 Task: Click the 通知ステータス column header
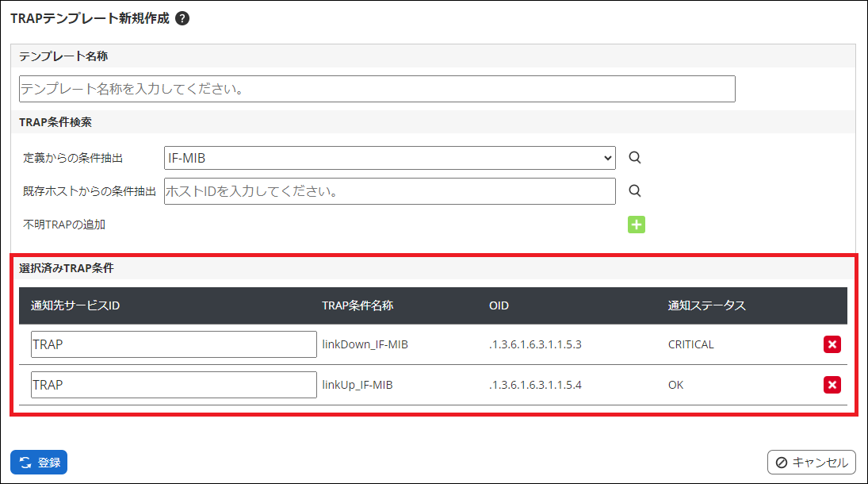click(x=707, y=305)
